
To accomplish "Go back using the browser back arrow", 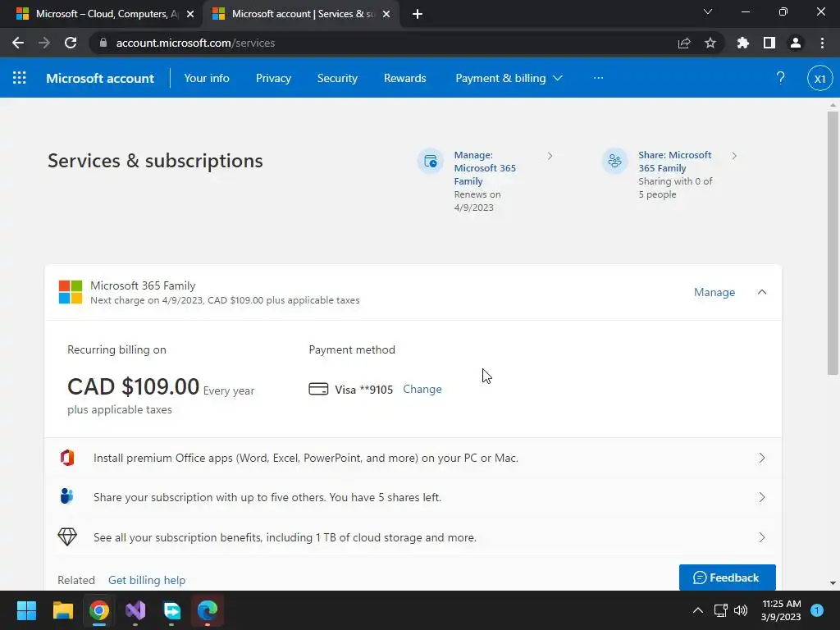I will [18, 43].
